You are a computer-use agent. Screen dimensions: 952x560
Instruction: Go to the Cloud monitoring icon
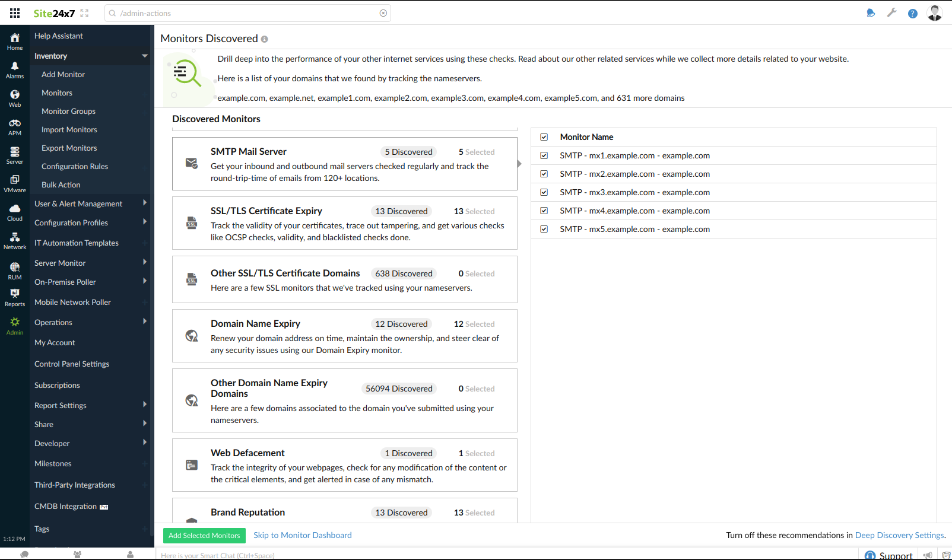(x=15, y=212)
